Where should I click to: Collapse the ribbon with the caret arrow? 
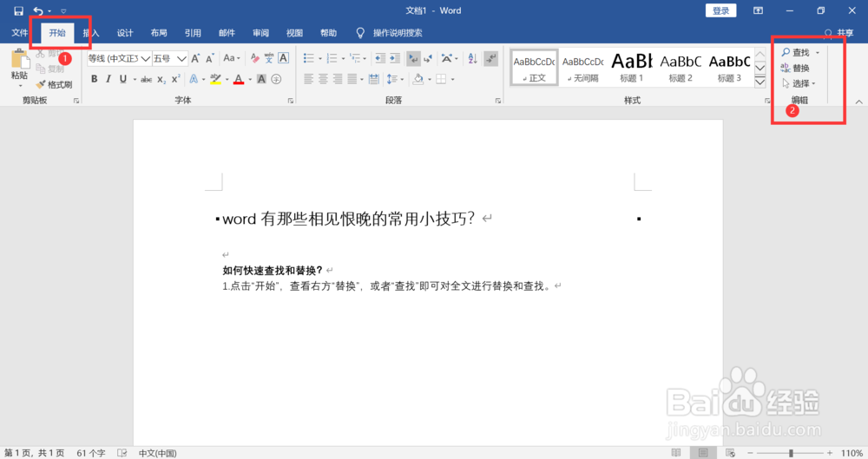(x=858, y=102)
